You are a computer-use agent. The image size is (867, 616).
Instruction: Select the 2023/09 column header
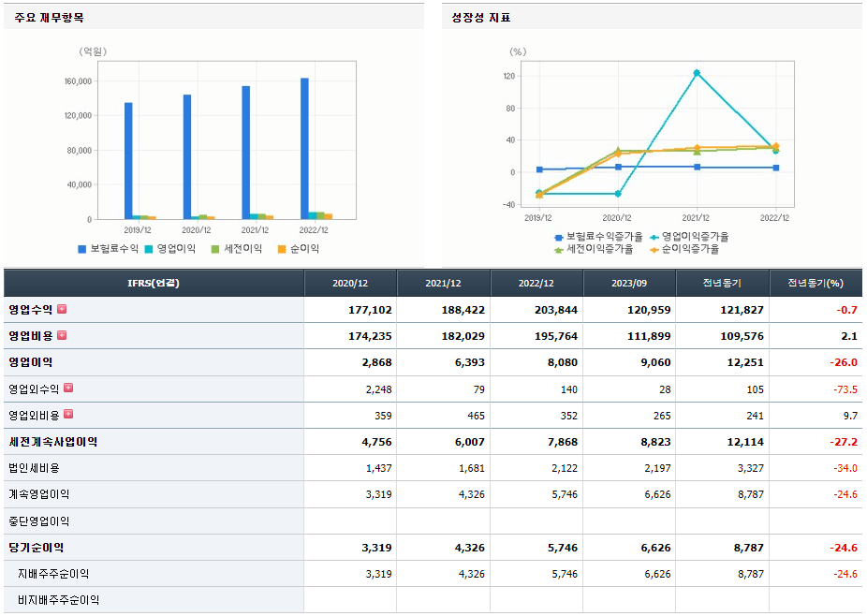click(x=629, y=283)
